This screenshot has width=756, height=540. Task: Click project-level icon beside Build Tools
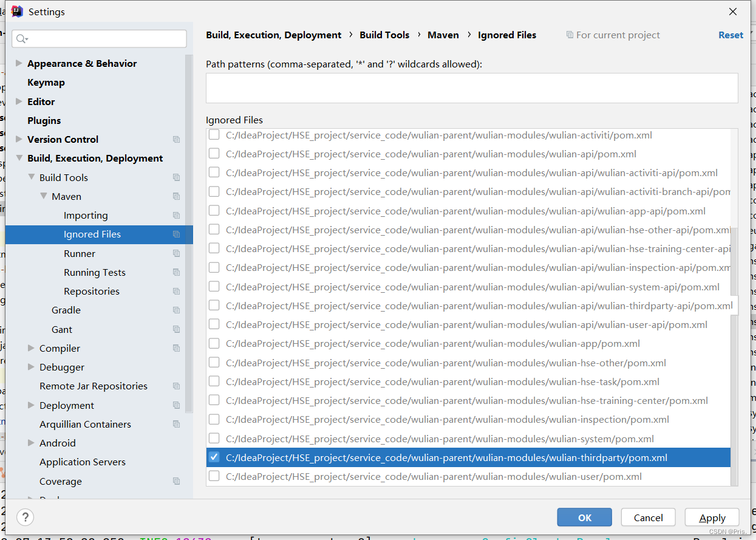point(176,177)
